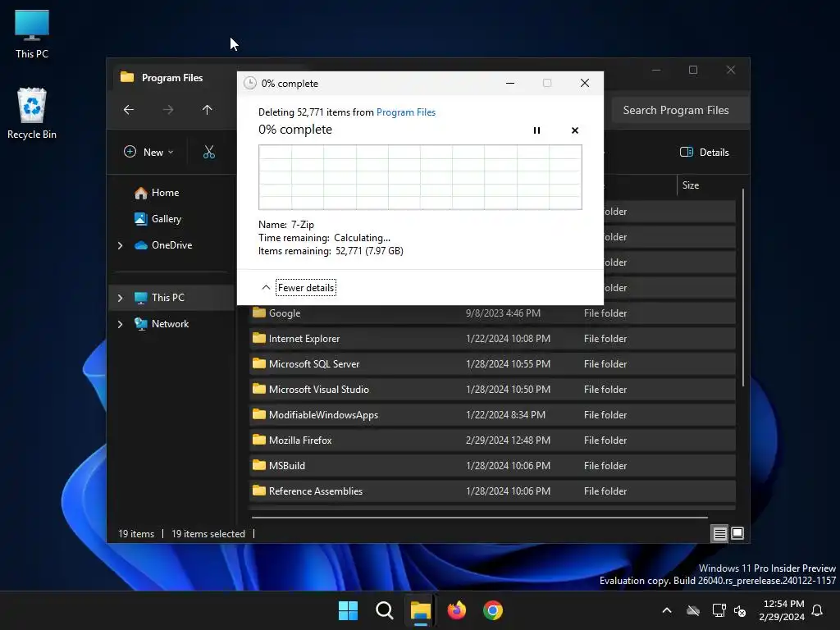Image resolution: width=840 pixels, height=630 pixels.
Task: Focus the Search Program Files box
Action: coord(679,110)
